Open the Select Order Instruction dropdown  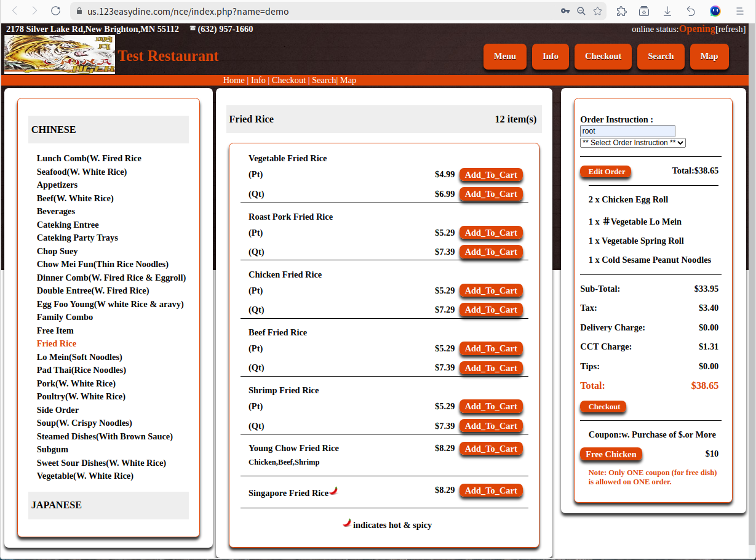[632, 143]
